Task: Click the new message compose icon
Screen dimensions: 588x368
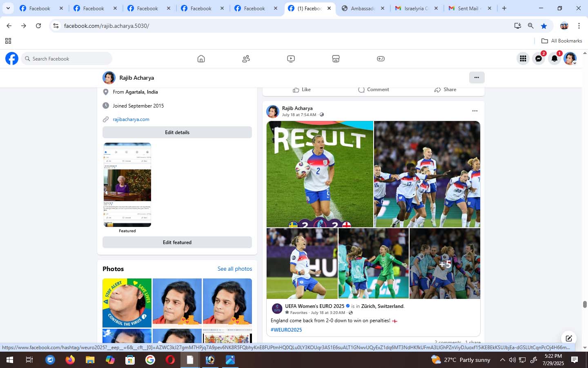Action: 568,338
